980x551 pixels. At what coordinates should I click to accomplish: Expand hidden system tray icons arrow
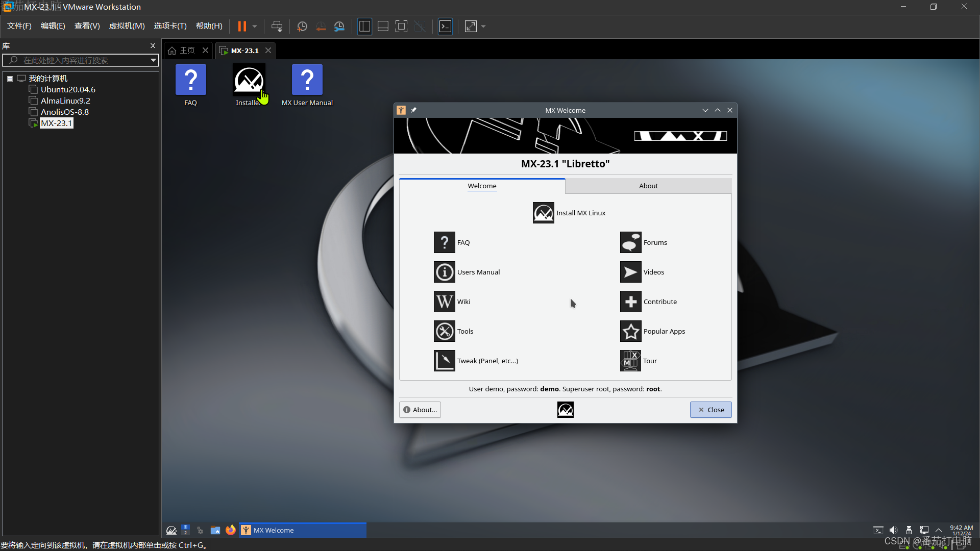click(938, 530)
